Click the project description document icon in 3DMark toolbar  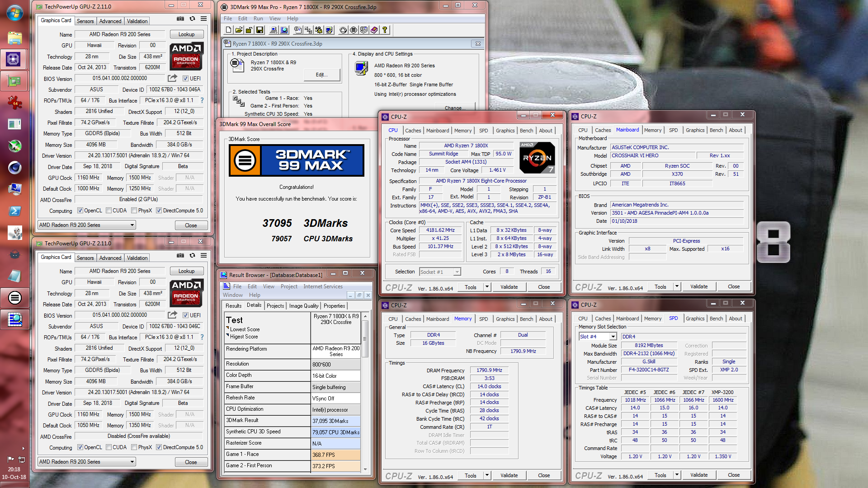pyautogui.click(x=298, y=30)
